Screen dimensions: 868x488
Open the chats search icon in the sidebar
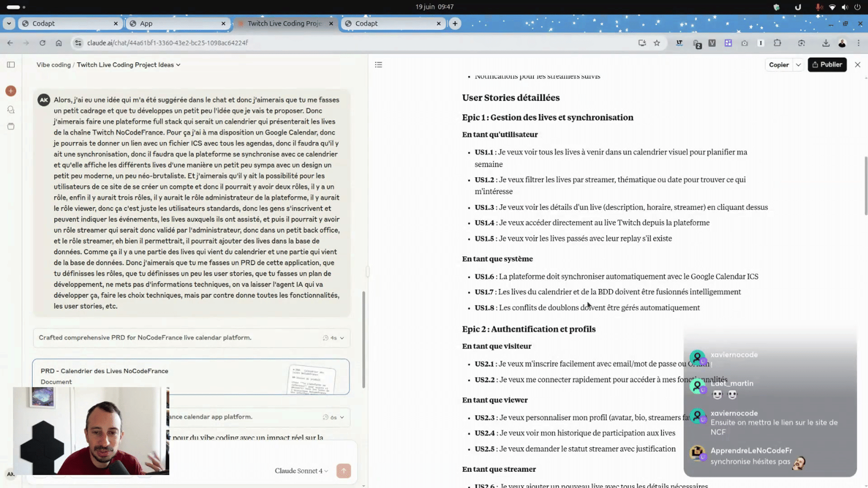pos(11,109)
